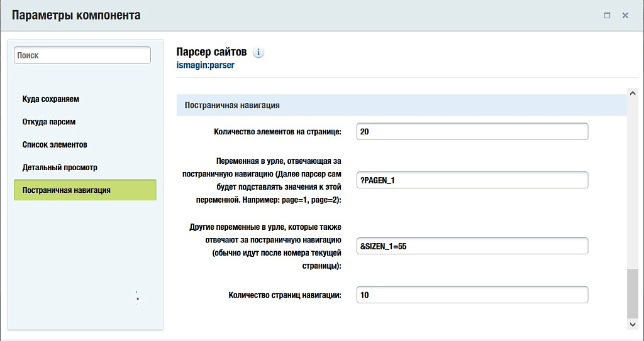Switch to Детальный просмотр settings
Image resolution: width=644 pixels, height=341 pixels.
60,168
